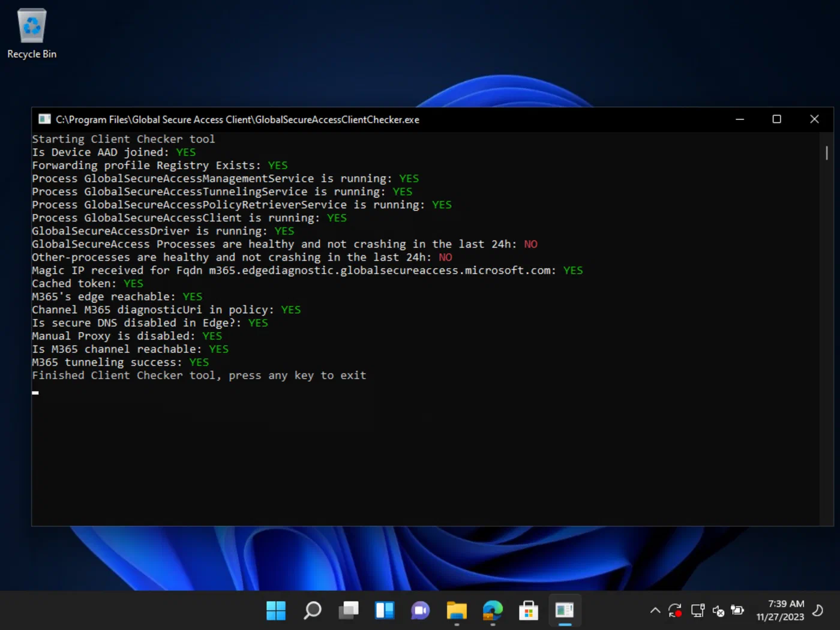Click the console window title path text
The width and height of the screenshot is (840, 630).
click(238, 119)
